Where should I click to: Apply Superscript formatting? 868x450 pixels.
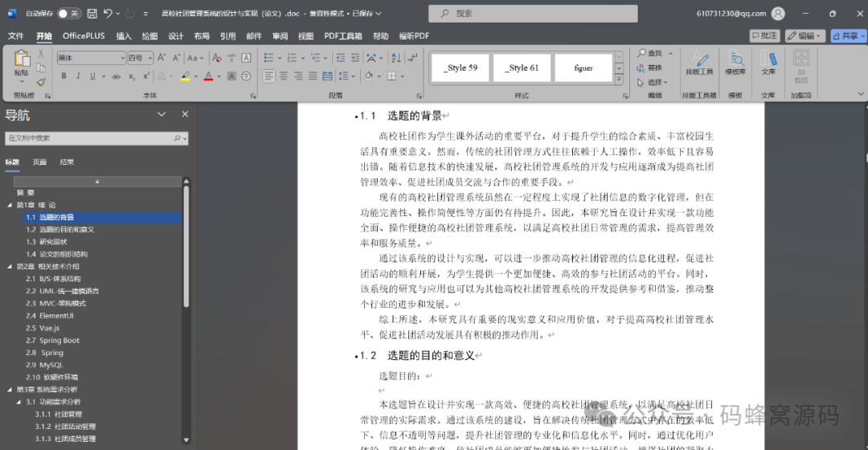[x=146, y=76]
